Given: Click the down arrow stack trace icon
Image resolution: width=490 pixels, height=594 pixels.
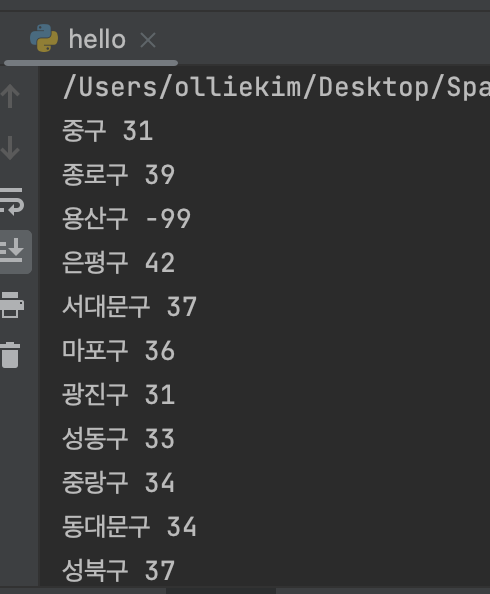Looking at the screenshot, I should pyautogui.click(x=10, y=148).
